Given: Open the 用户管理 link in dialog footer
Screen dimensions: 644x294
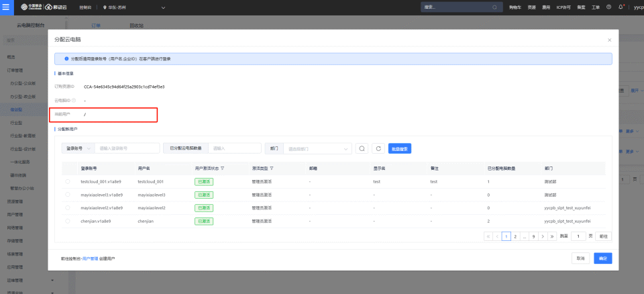Looking at the screenshot, I should click(91, 258).
